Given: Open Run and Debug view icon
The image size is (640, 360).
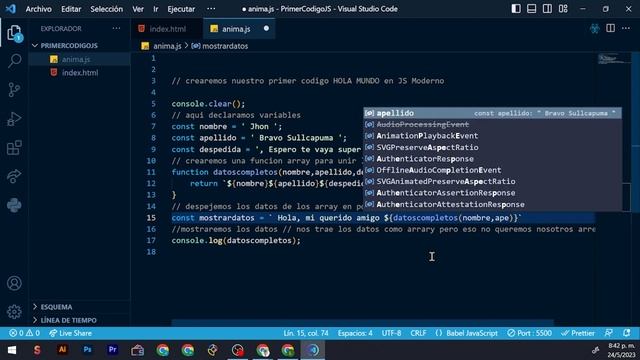Looking at the screenshot, I should [x=14, y=119].
